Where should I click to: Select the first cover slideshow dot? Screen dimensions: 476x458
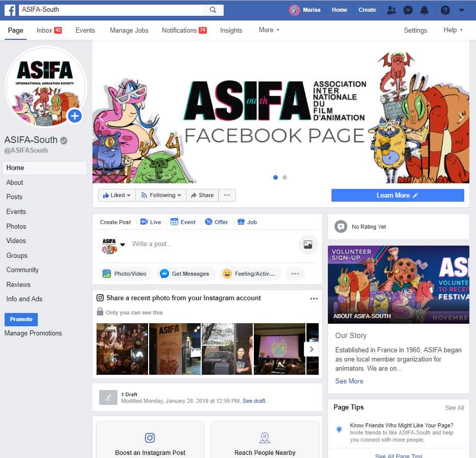click(275, 177)
